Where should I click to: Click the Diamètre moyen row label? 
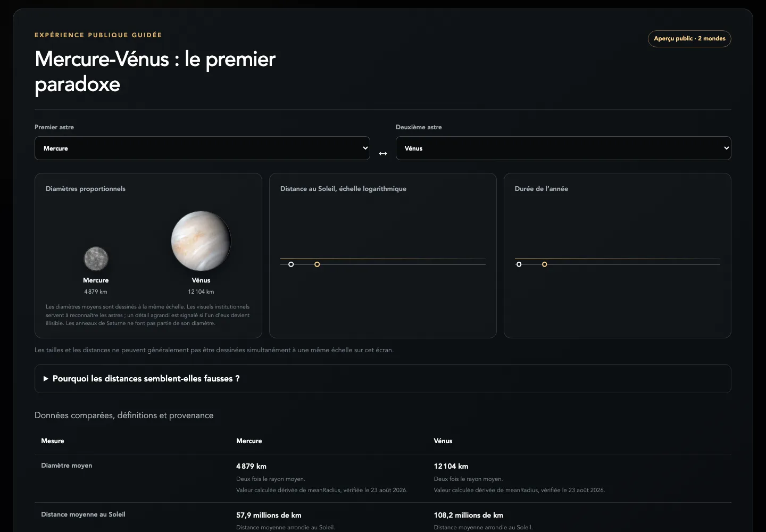66,465
